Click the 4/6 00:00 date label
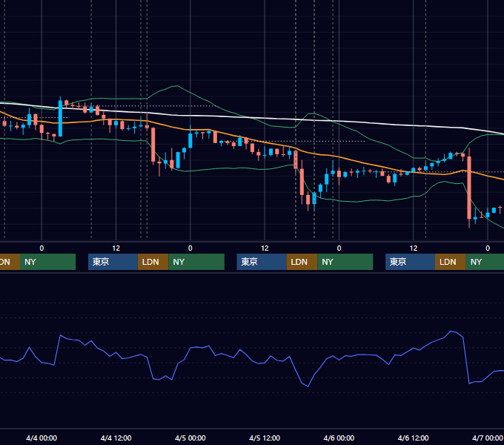This screenshot has height=445, width=504. [x=339, y=438]
